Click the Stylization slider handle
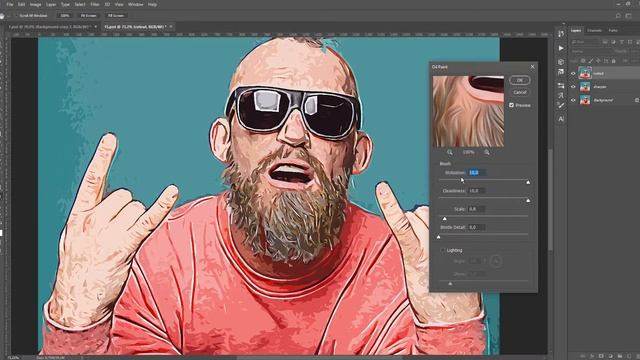640x360 pixels. (528, 182)
